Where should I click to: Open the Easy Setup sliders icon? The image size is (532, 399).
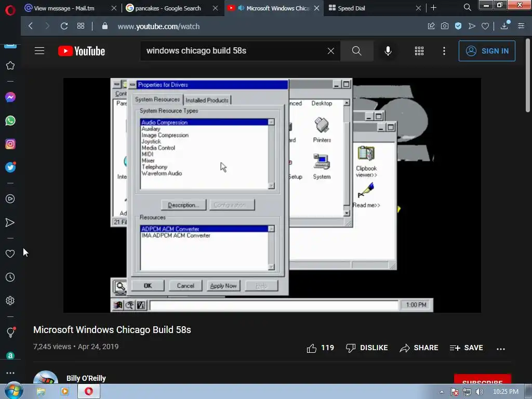(521, 26)
